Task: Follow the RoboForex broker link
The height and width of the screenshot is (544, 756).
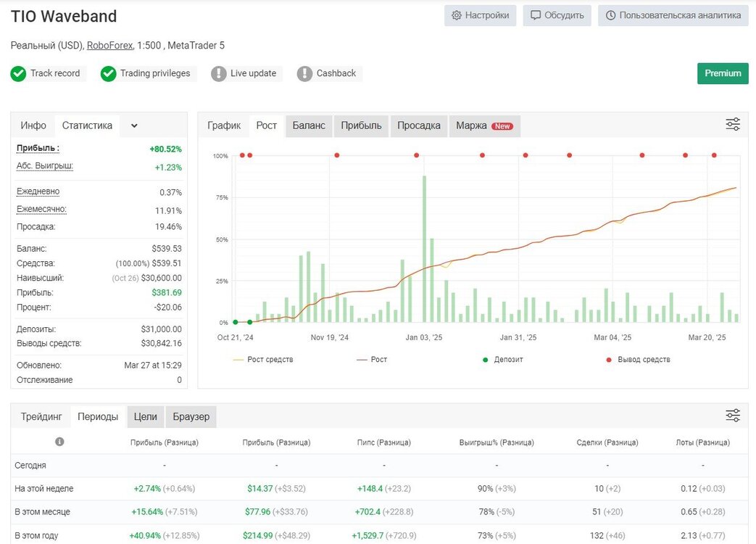Action: [109, 45]
